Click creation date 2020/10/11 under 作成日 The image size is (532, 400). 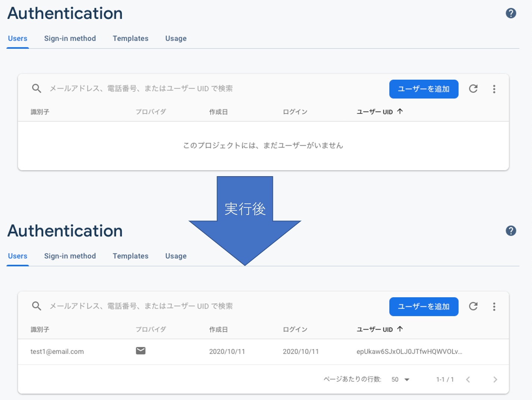(x=227, y=352)
